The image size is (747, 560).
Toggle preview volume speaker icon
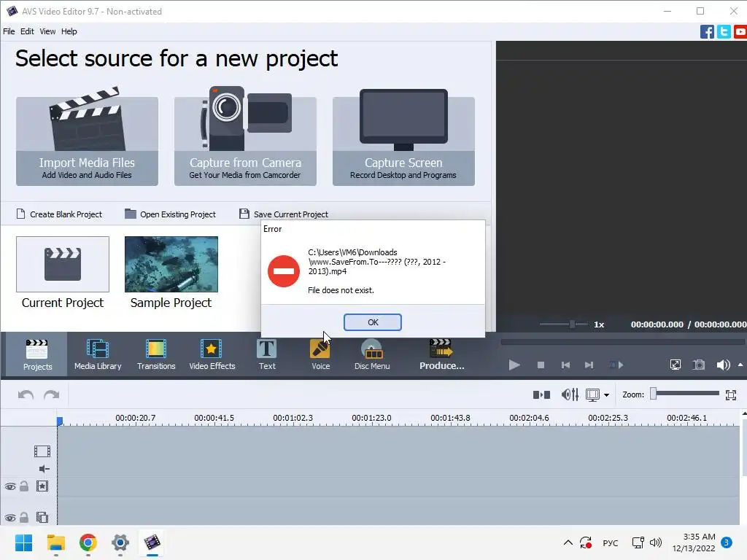(723, 365)
